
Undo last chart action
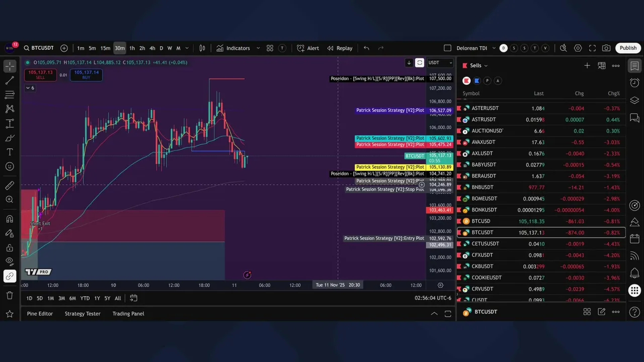366,48
